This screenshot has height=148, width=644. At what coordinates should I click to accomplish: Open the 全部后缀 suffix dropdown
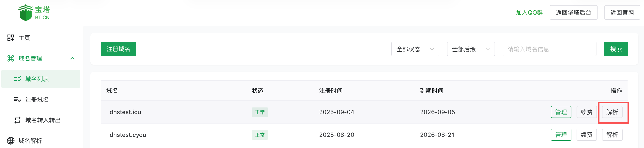(x=471, y=49)
